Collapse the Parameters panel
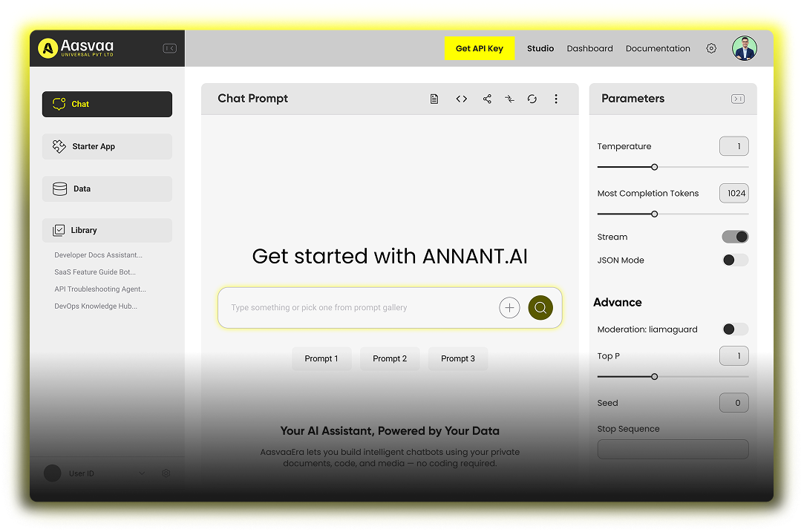 click(x=737, y=99)
